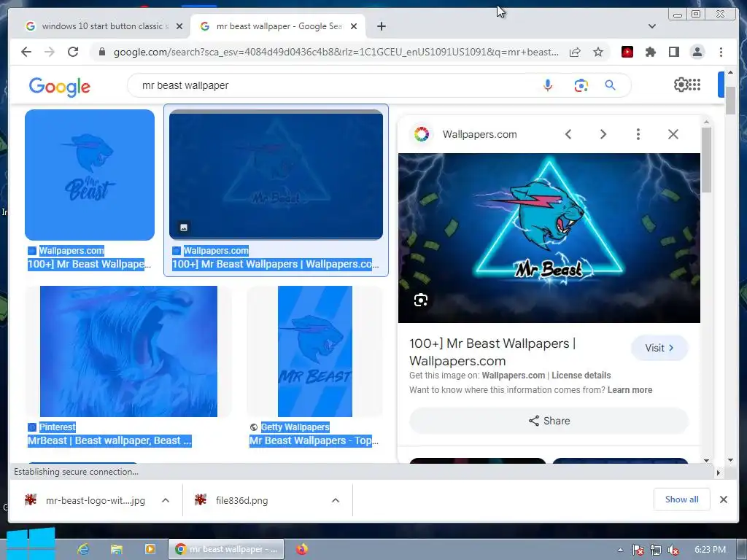
Task: Open Google quick settings gear
Action: pos(681,85)
